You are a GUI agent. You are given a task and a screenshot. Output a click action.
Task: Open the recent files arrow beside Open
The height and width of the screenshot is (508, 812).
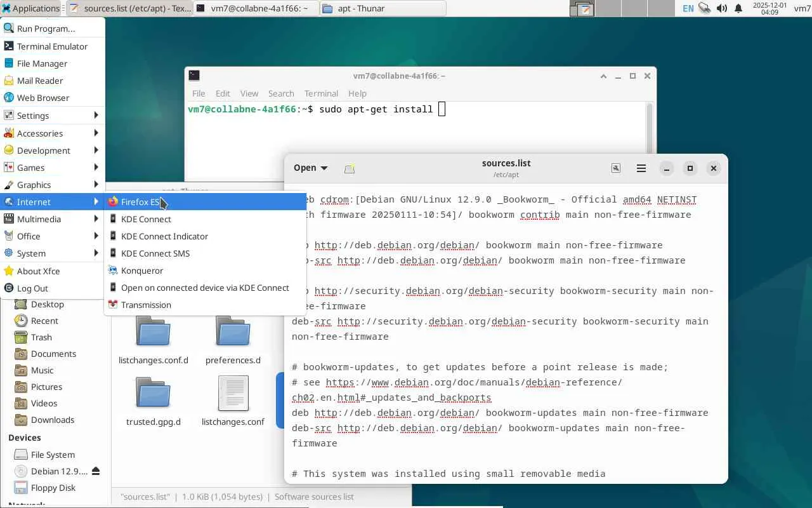coord(324,168)
